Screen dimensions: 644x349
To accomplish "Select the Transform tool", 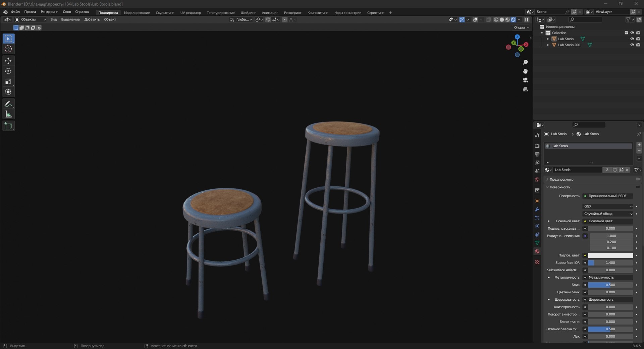I will pyautogui.click(x=8, y=92).
